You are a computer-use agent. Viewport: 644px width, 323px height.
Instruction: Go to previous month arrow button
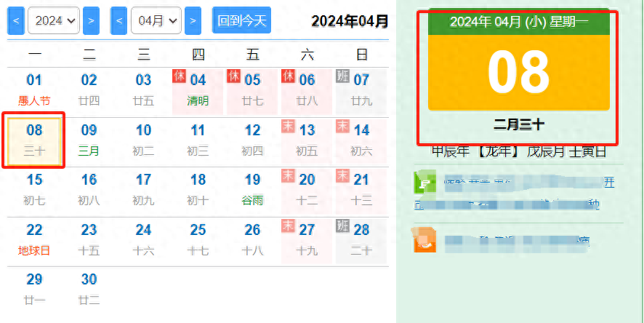click(x=118, y=20)
